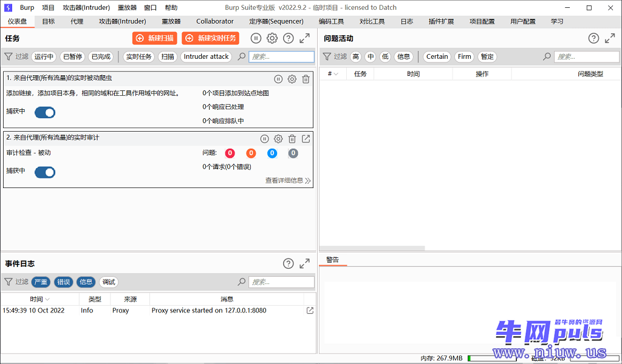This screenshot has height=364, width=622.
Task: Toggle the 错误 event log filter
Action: [x=63, y=281]
